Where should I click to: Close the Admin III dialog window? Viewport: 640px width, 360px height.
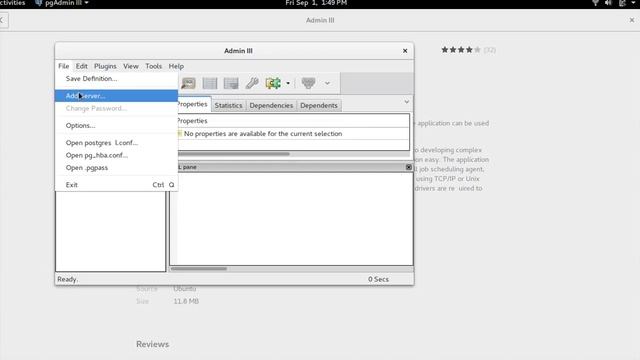click(405, 51)
